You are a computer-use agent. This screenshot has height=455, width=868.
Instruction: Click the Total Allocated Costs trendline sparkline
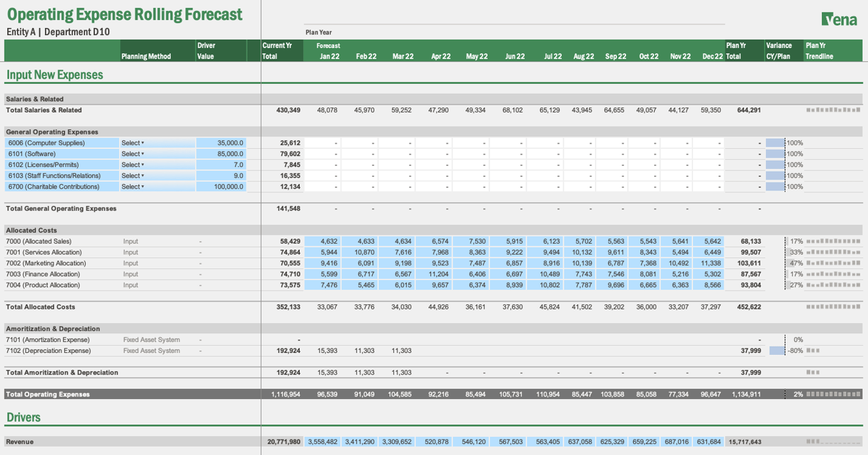pos(834,307)
